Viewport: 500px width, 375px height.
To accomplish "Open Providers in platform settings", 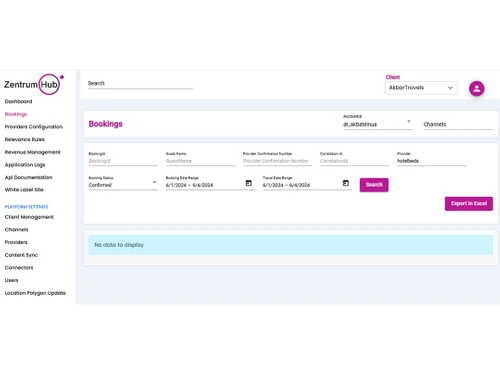I will coord(16,242).
